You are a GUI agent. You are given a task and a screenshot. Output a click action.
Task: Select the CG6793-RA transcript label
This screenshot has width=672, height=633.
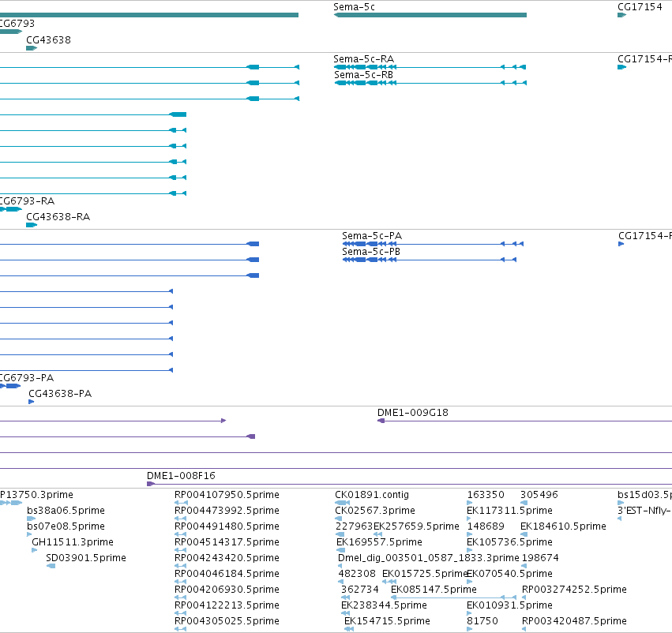point(27,200)
